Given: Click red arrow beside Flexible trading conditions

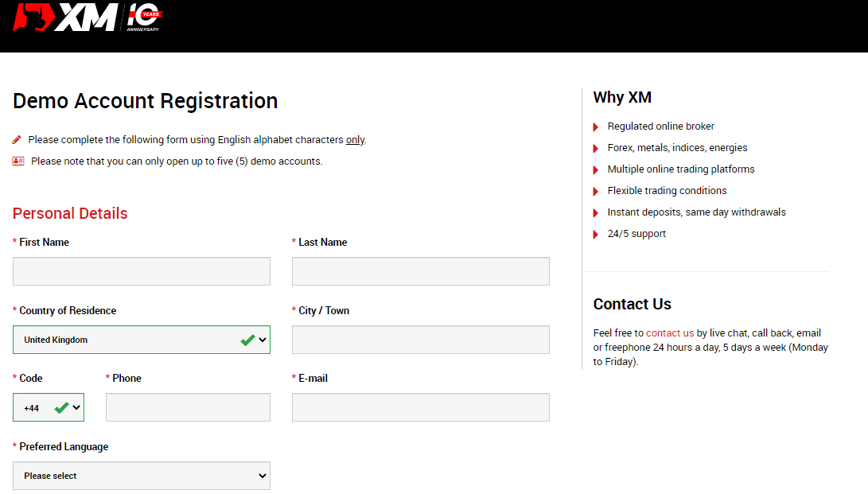Looking at the screenshot, I should pyautogui.click(x=596, y=191).
